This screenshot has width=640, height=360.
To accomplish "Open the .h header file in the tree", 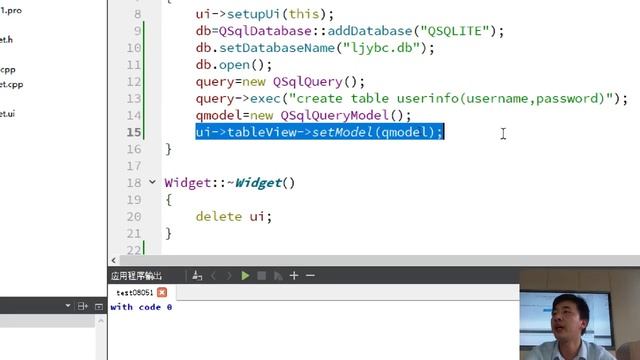I will click(7, 40).
